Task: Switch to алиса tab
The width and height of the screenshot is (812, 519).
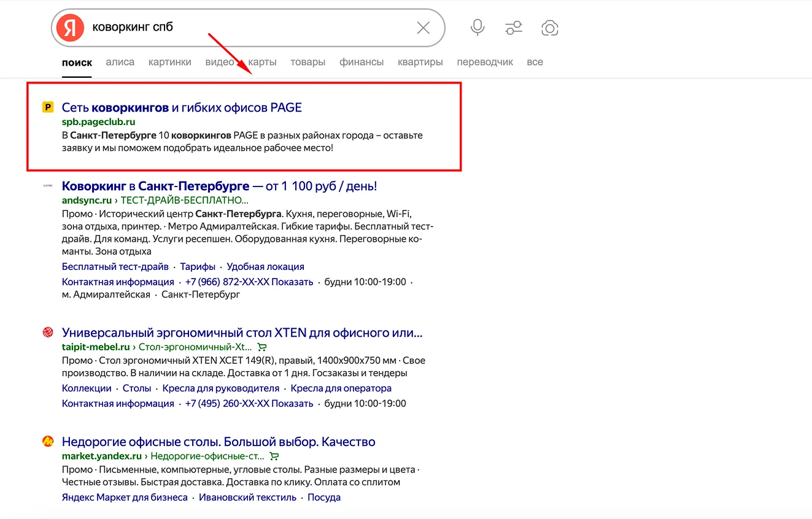Action: pyautogui.click(x=120, y=62)
